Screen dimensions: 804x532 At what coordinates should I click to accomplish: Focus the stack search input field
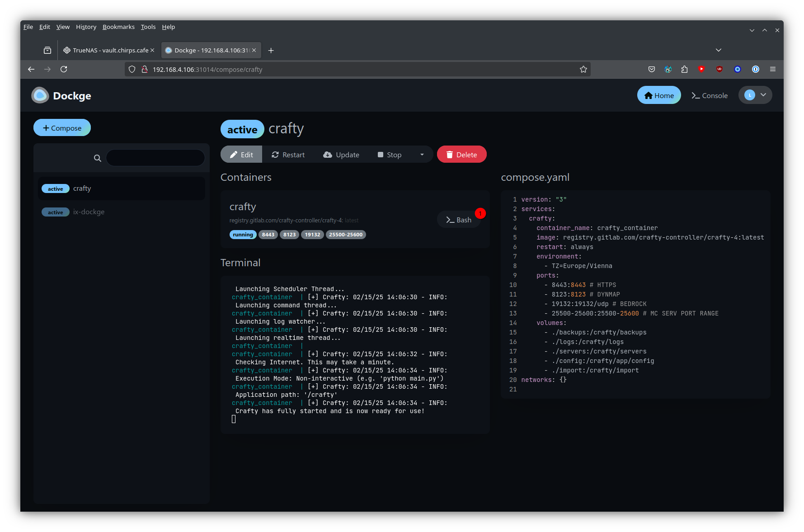[x=155, y=158]
